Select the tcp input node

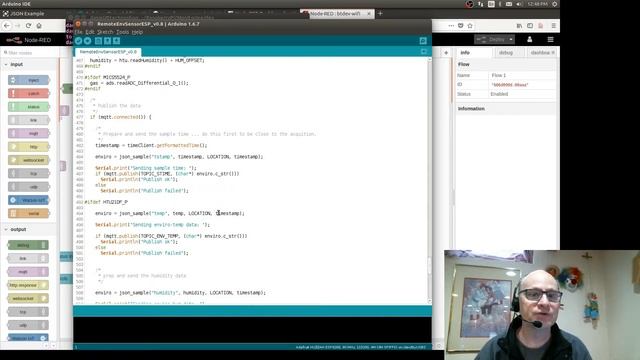(29, 173)
